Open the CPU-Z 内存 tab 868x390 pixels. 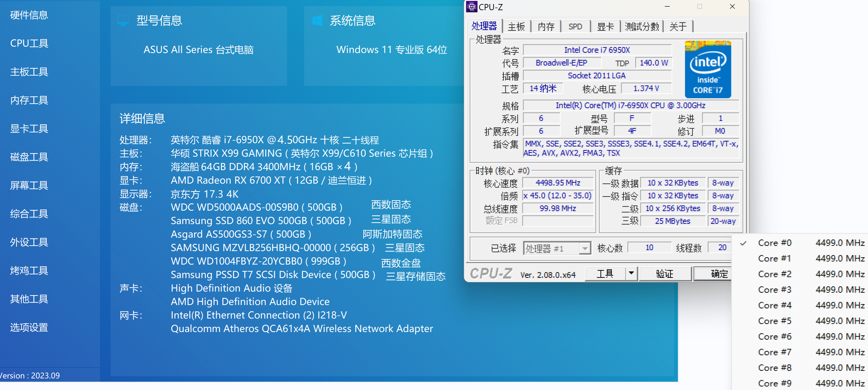[546, 27]
